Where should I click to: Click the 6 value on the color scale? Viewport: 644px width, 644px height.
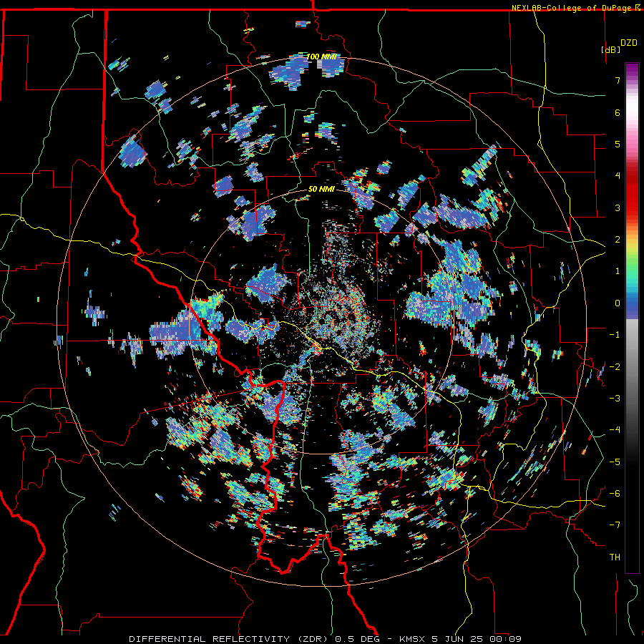tap(618, 112)
